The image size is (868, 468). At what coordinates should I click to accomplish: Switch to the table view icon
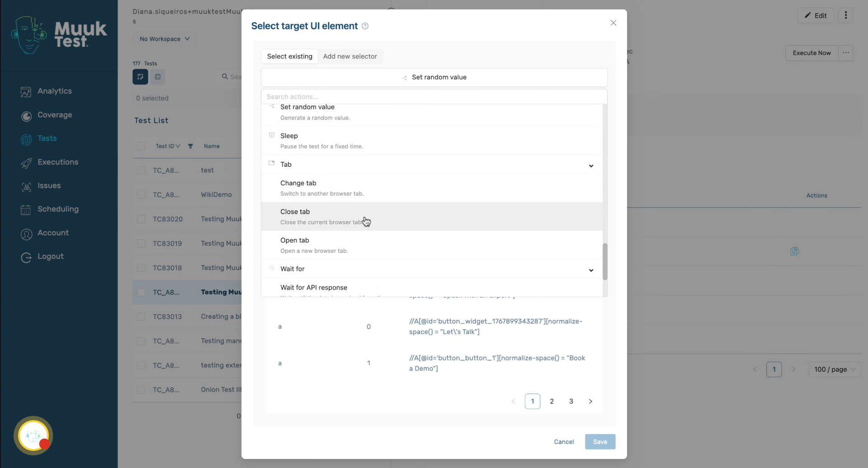[158, 77]
